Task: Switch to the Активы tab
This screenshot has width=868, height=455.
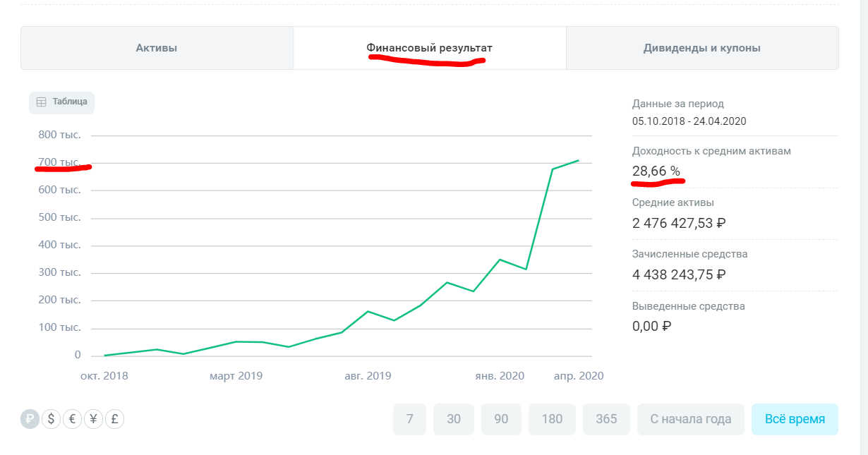Action: 157,48
